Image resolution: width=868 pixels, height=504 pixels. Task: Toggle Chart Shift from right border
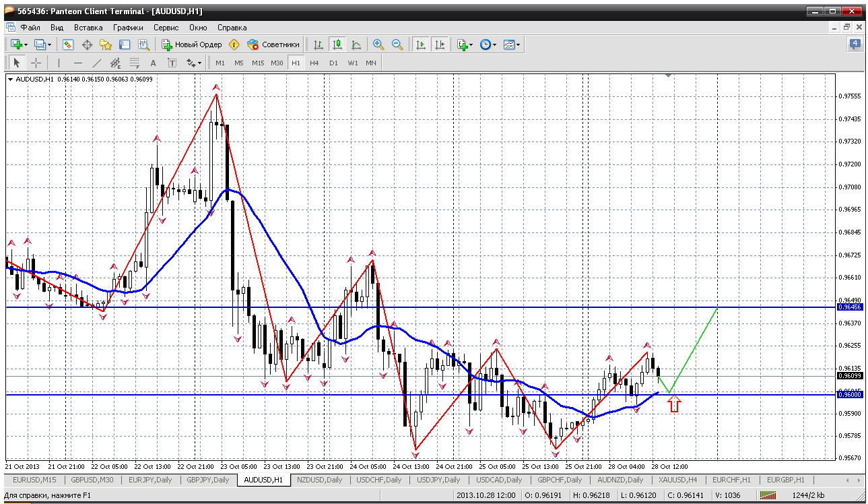pos(440,44)
